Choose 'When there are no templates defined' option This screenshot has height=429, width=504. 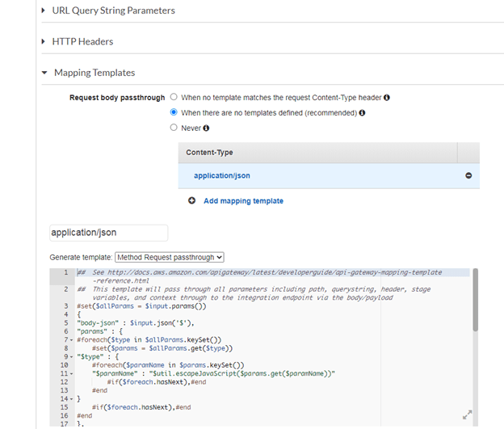(x=174, y=113)
